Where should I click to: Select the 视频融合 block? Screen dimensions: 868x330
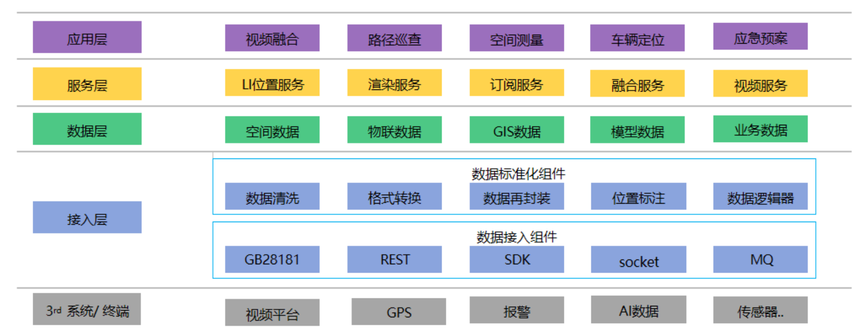[272, 38]
